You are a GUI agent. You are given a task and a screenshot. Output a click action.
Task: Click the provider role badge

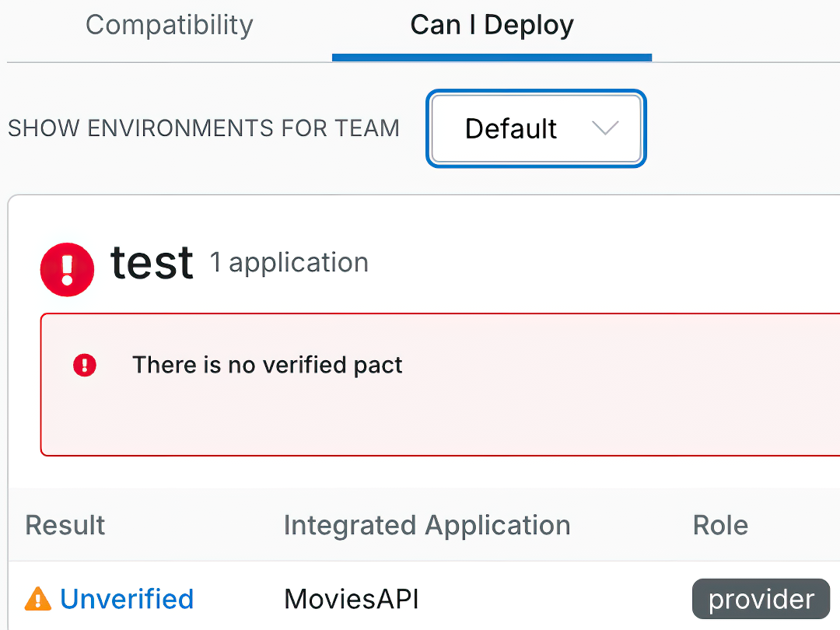761,599
